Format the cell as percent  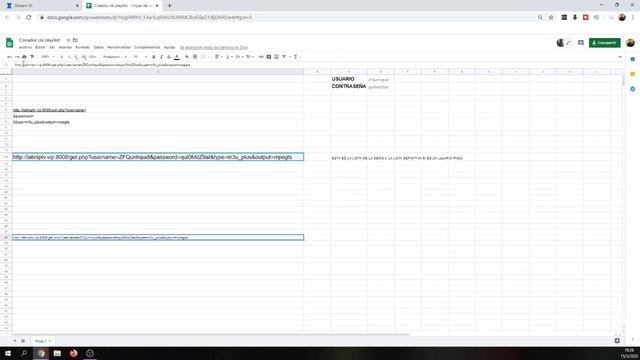[x=69, y=57]
